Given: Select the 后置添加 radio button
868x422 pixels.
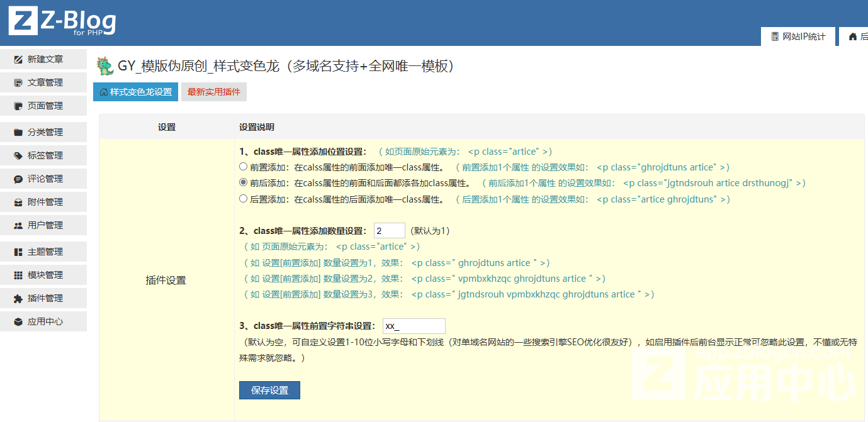Looking at the screenshot, I should point(244,199).
